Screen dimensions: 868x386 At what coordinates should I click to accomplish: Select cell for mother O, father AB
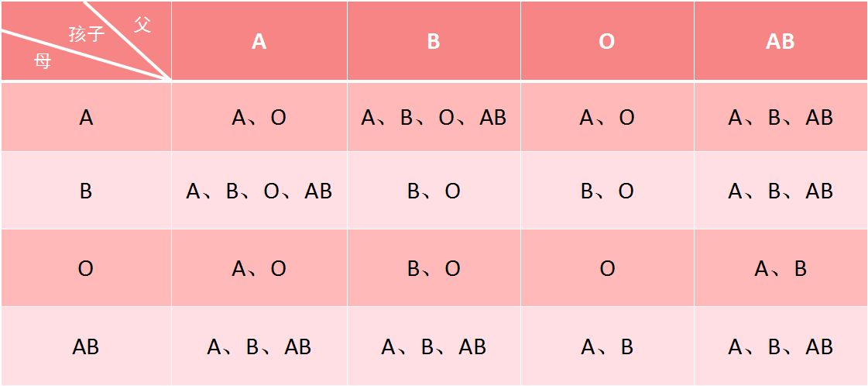(x=781, y=269)
